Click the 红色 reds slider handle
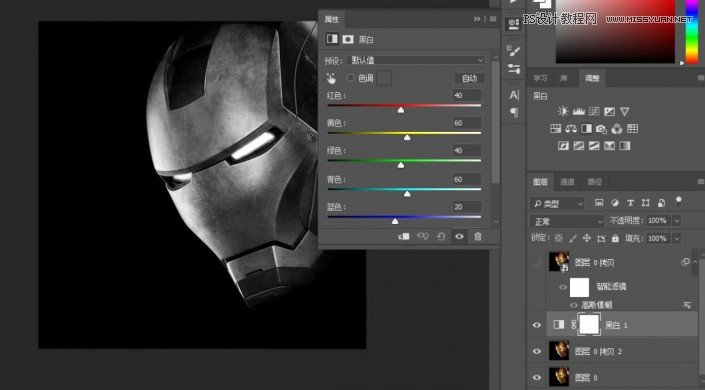 click(x=401, y=110)
